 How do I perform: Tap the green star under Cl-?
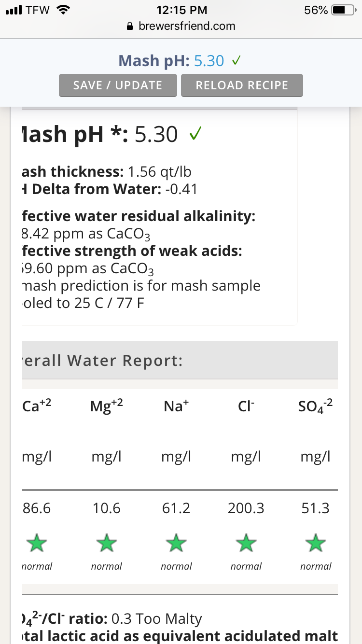[246, 543]
